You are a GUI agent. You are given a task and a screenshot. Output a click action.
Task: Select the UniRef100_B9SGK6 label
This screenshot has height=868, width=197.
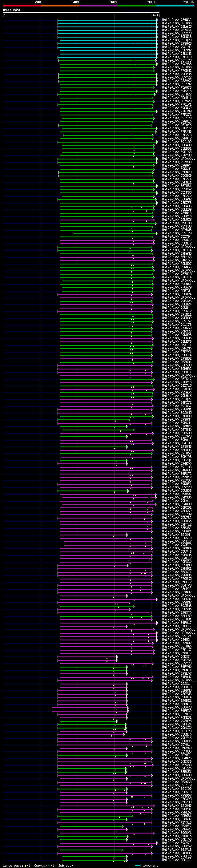coord(177,43)
